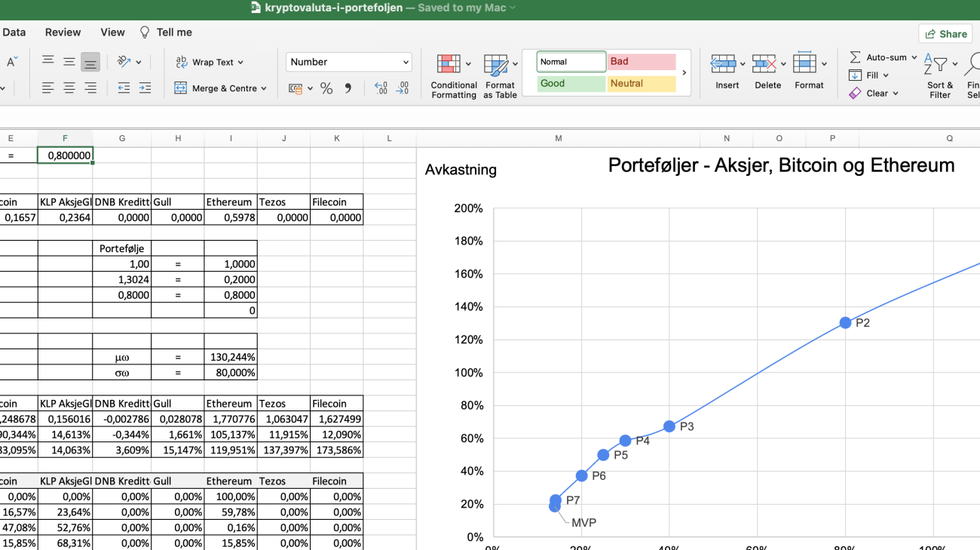Click chart title Porteføljer - Aksjer, Bitcoin og Ethereum

point(781,166)
